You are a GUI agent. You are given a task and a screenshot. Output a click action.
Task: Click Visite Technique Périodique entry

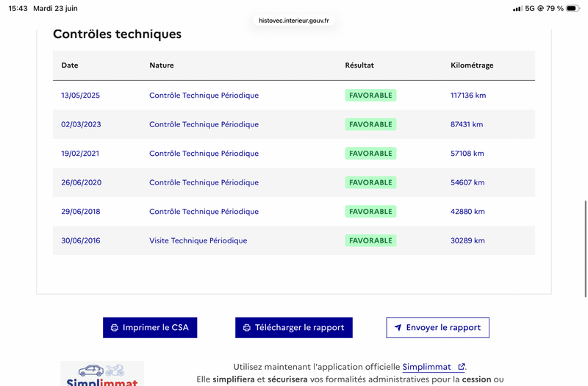(x=198, y=240)
